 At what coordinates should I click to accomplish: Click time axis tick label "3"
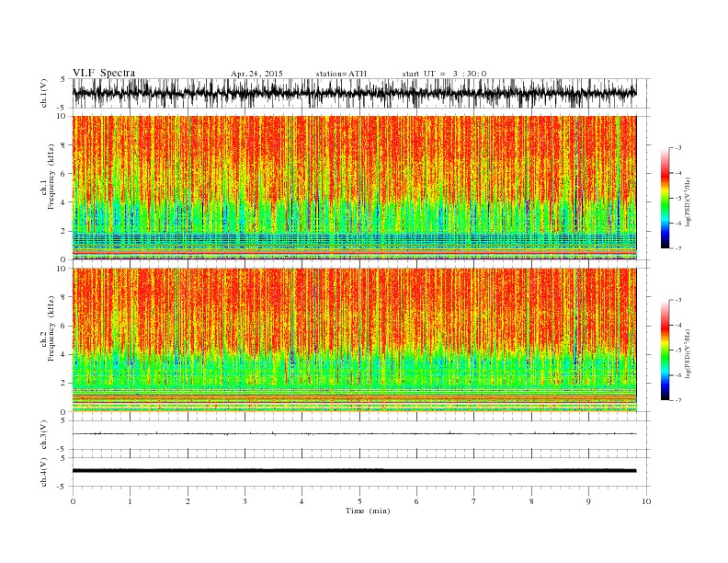click(x=245, y=501)
